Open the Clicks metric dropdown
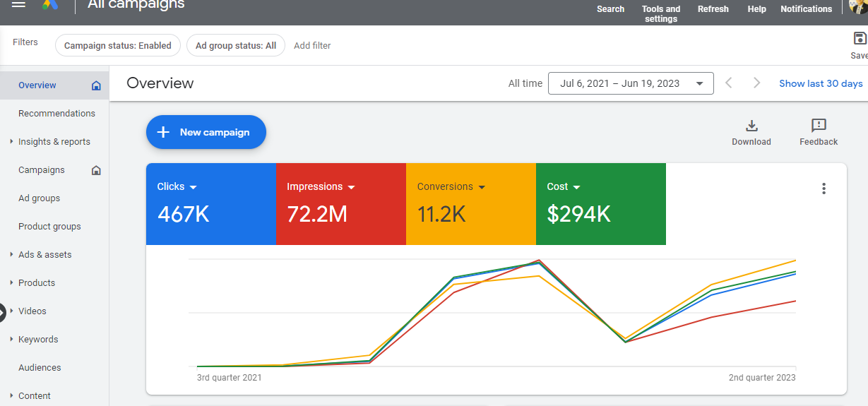This screenshot has height=406, width=868. pyautogui.click(x=193, y=187)
